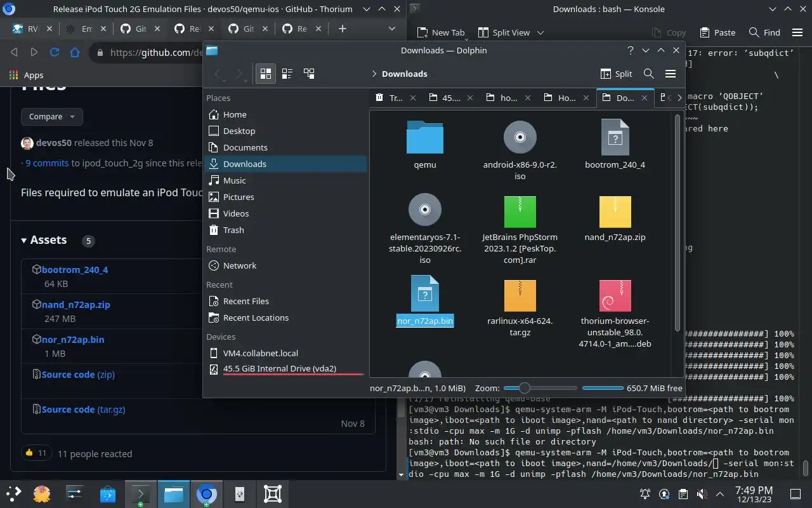The height and width of the screenshot is (508, 812).
Task: Collapse the Assets section triangle
Action: point(24,240)
